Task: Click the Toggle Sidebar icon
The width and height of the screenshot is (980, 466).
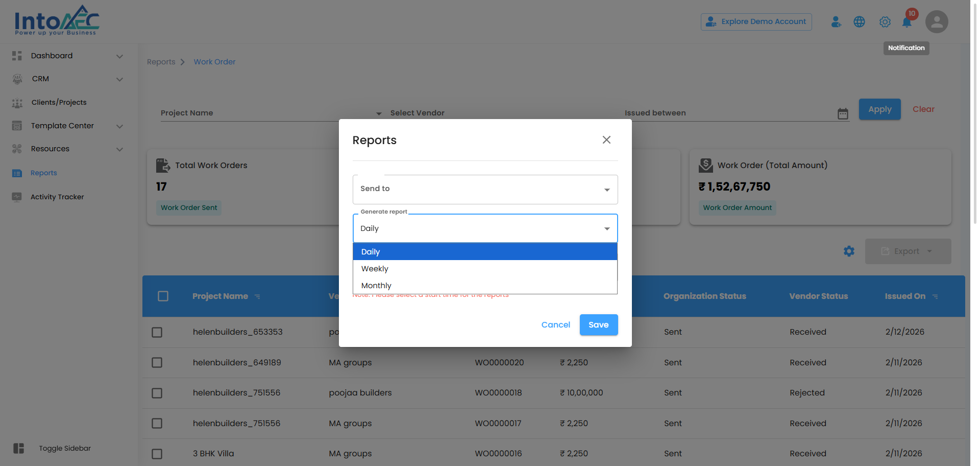Action: tap(19, 448)
